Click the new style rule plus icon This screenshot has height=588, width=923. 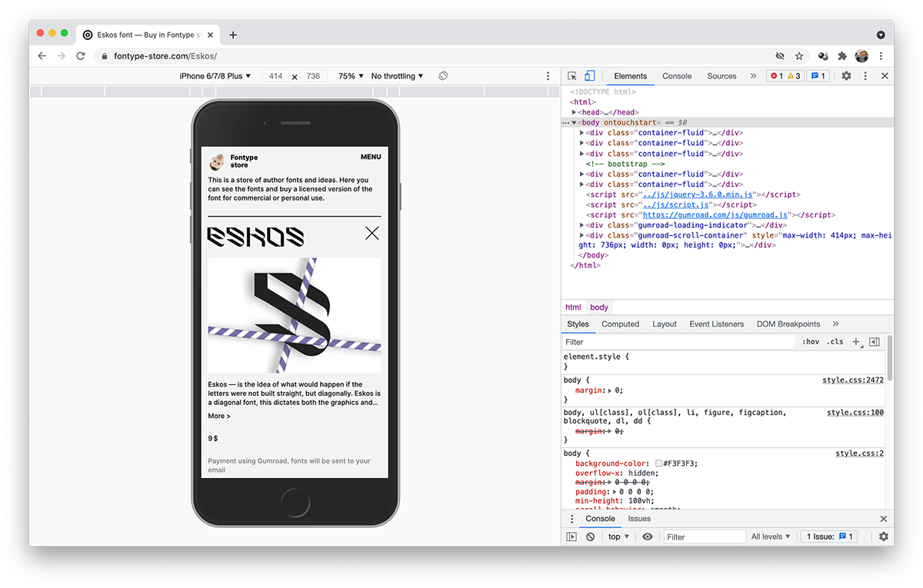pyautogui.click(x=856, y=342)
